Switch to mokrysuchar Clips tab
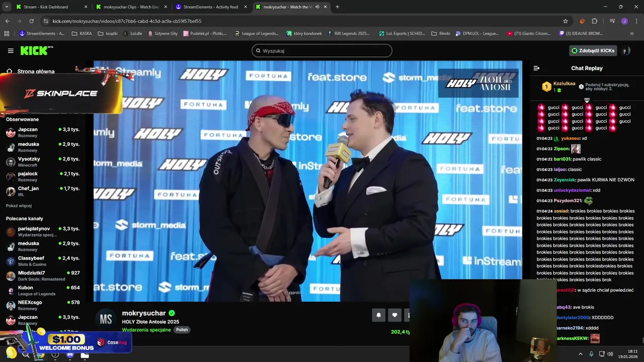The width and height of the screenshot is (644, 362). click(x=130, y=7)
